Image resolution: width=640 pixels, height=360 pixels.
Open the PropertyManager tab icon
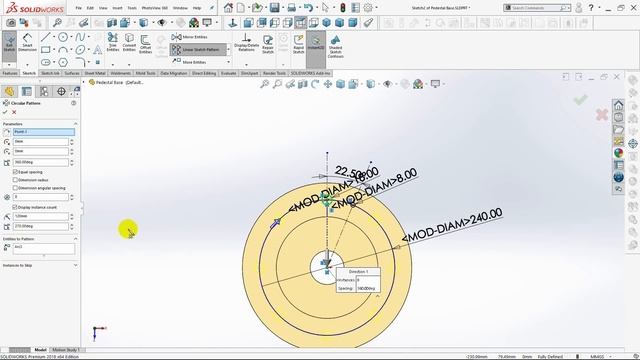(x=27, y=91)
